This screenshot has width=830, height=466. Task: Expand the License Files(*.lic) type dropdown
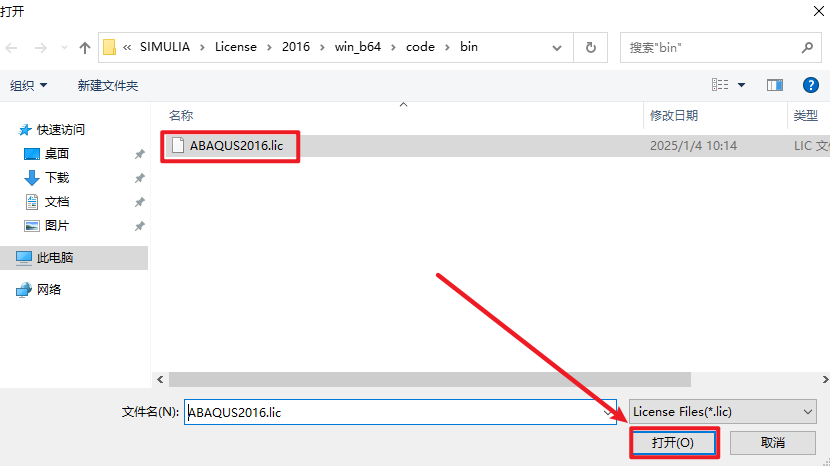tap(723, 411)
